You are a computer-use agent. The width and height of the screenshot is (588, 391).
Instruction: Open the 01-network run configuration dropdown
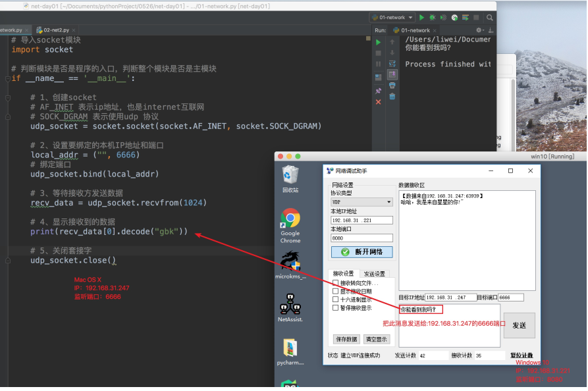click(392, 17)
